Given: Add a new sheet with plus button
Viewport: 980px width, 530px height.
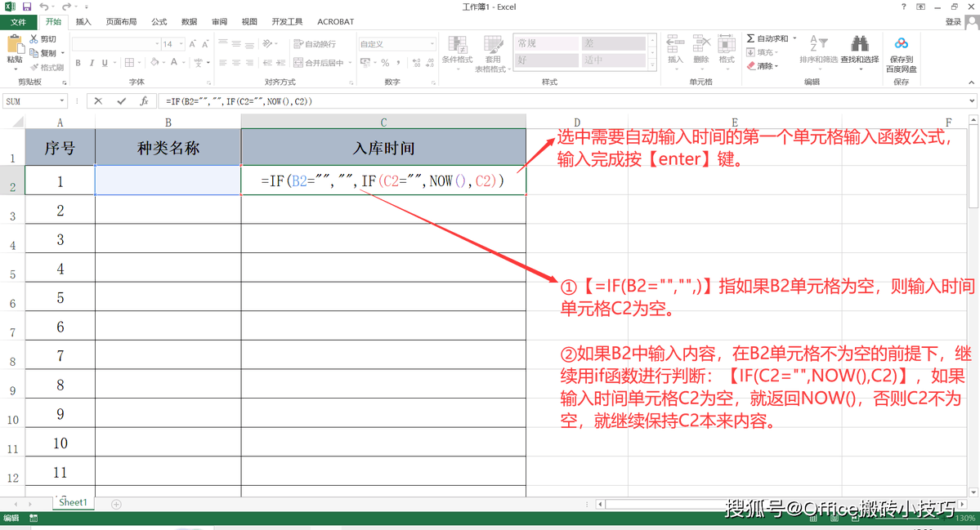Looking at the screenshot, I should (116, 504).
